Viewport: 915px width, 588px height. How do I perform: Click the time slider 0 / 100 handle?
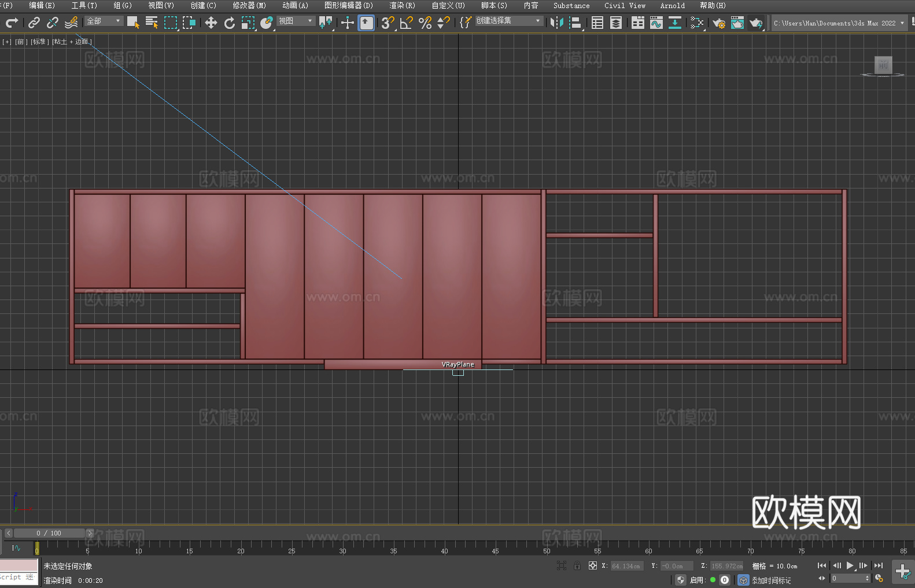pos(49,533)
